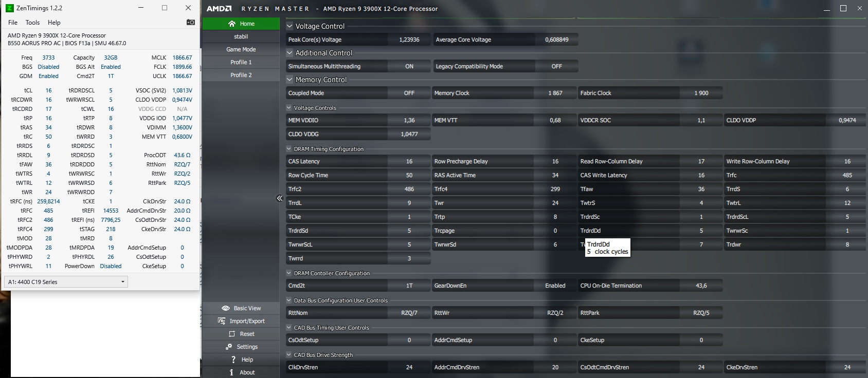The width and height of the screenshot is (868, 378).
Task: Select the stabil profile tab
Action: click(241, 36)
